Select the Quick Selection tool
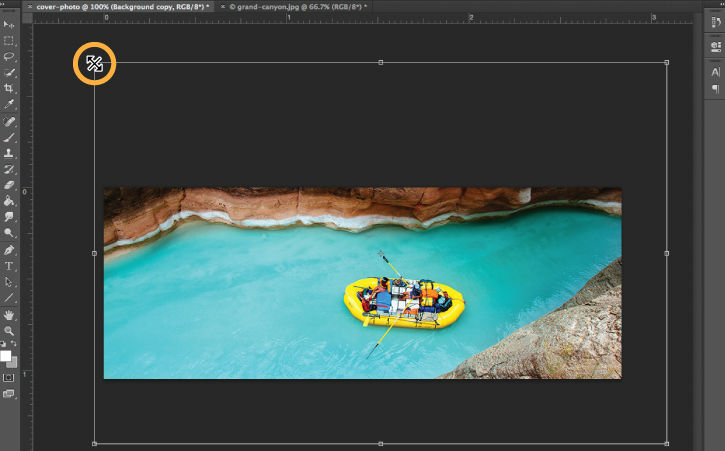Image resolution: width=725 pixels, height=451 pixels. pyautogui.click(x=8, y=73)
